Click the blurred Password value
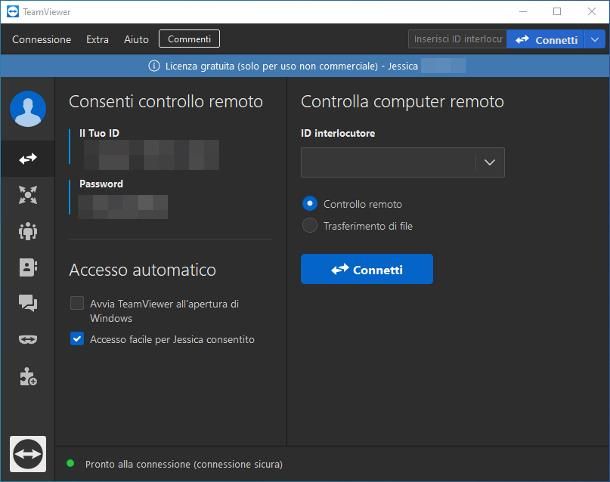This screenshot has width=610, height=482. 123,207
